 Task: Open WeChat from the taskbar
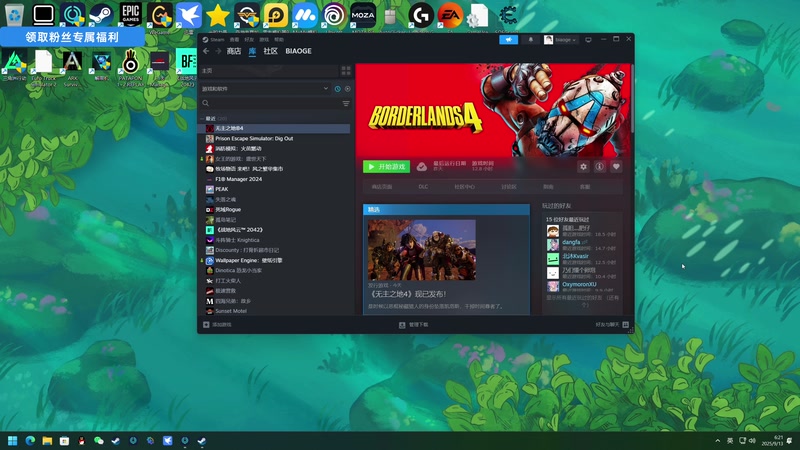click(x=98, y=441)
